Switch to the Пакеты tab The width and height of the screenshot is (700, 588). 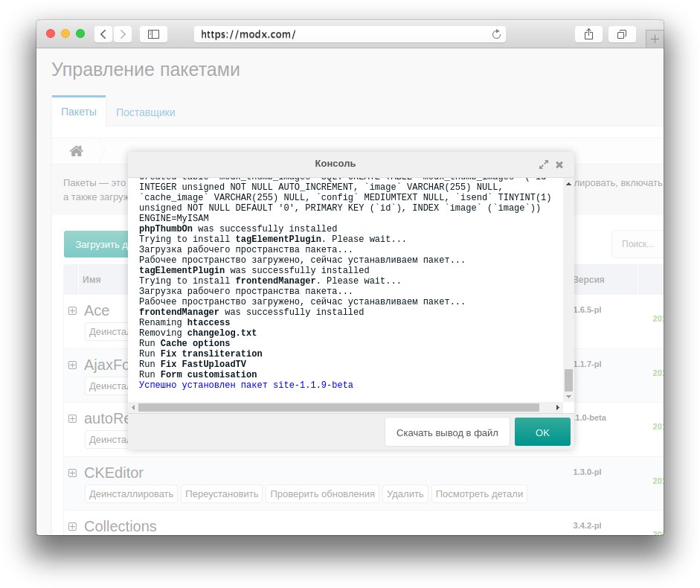tap(79, 112)
